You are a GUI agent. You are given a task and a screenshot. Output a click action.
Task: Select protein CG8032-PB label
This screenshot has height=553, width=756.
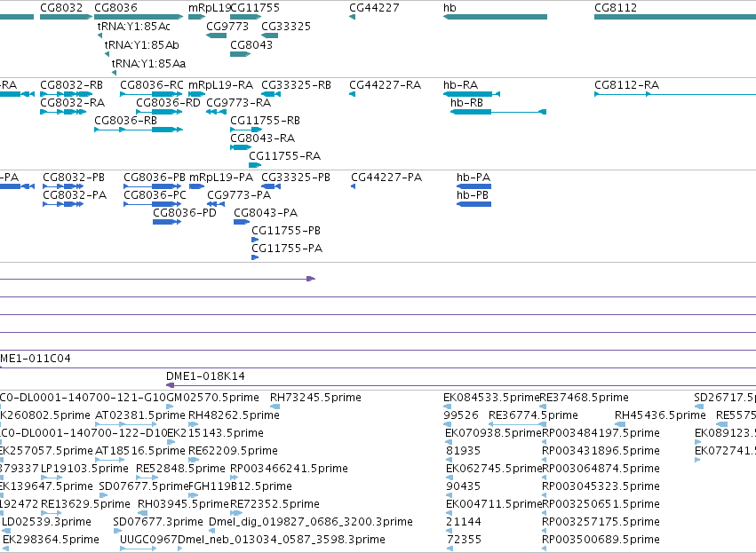pos(74,178)
